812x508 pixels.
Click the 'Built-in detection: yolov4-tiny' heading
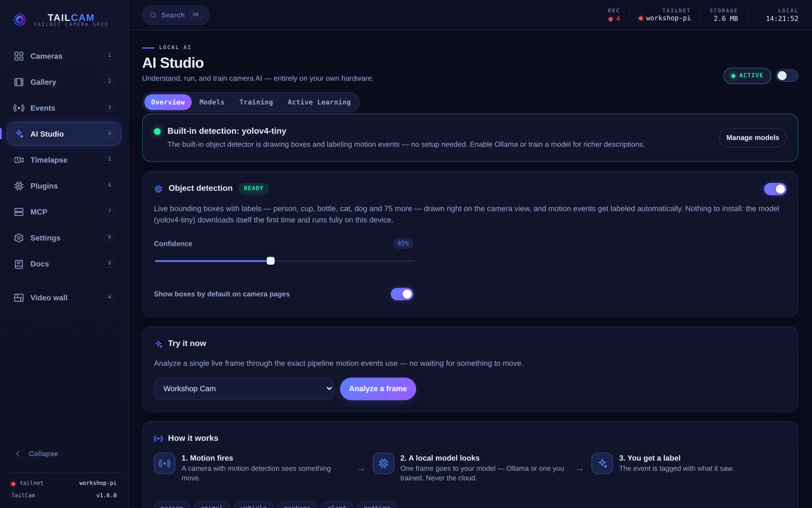click(x=227, y=131)
